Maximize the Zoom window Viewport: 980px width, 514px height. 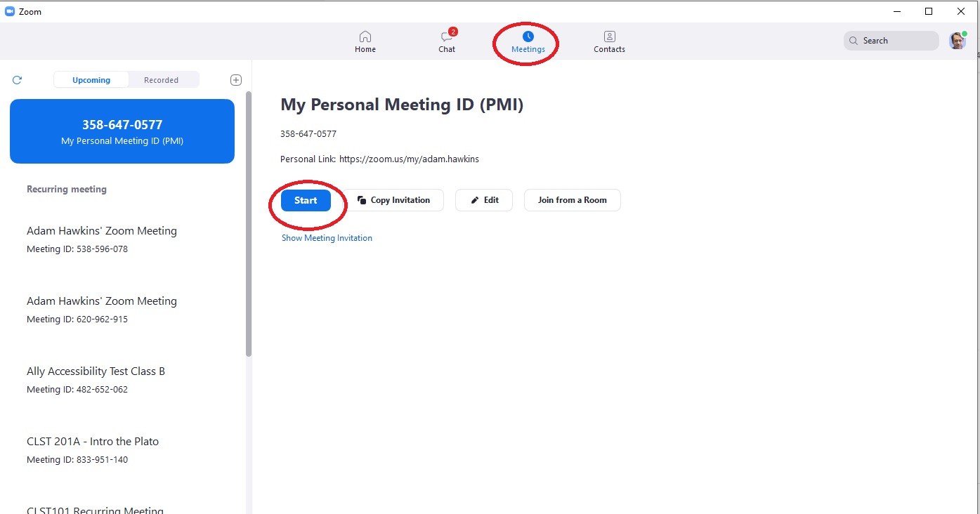click(x=929, y=11)
